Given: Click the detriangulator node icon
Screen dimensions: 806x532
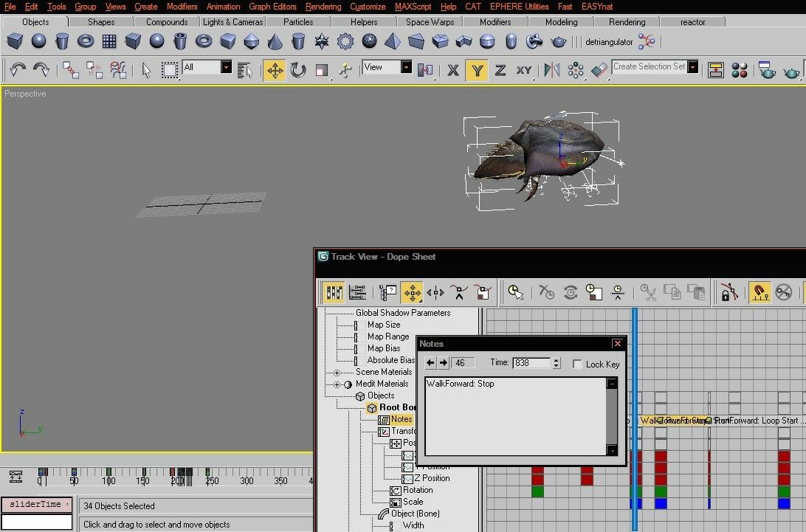Looking at the screenshot, I should pyautogui.click(x=646, y=41).
